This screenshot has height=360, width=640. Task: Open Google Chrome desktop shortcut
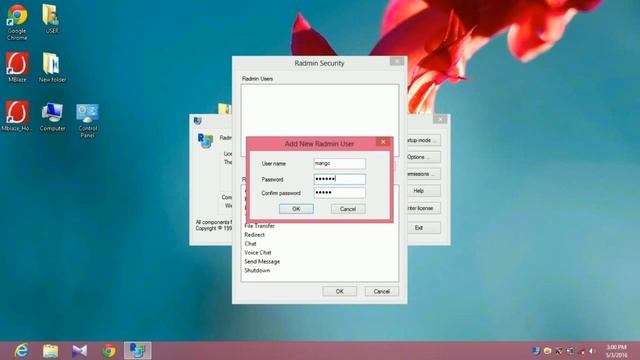coord(17,22)
